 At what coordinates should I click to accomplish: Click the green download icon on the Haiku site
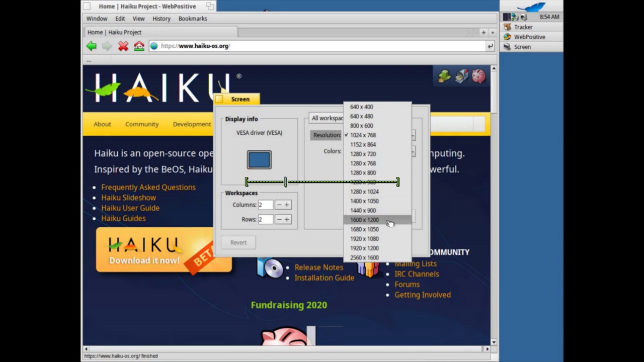click(x=445, y=76)
